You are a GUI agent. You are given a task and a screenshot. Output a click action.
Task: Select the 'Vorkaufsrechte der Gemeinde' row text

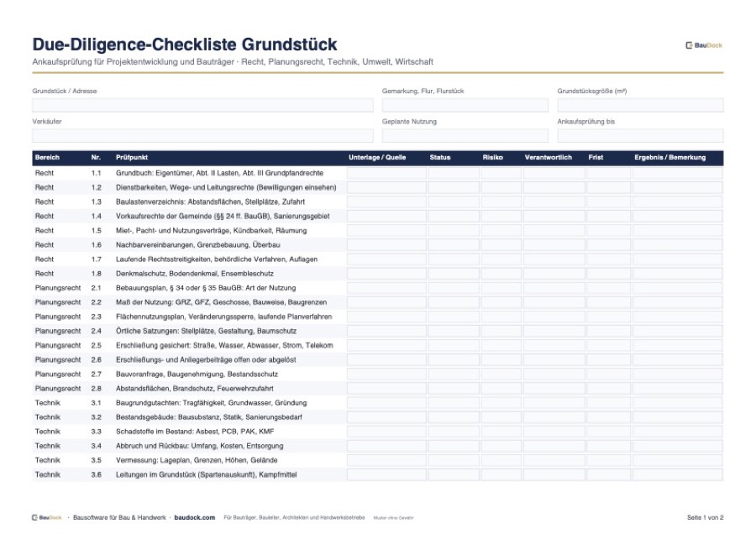point(223,217)
